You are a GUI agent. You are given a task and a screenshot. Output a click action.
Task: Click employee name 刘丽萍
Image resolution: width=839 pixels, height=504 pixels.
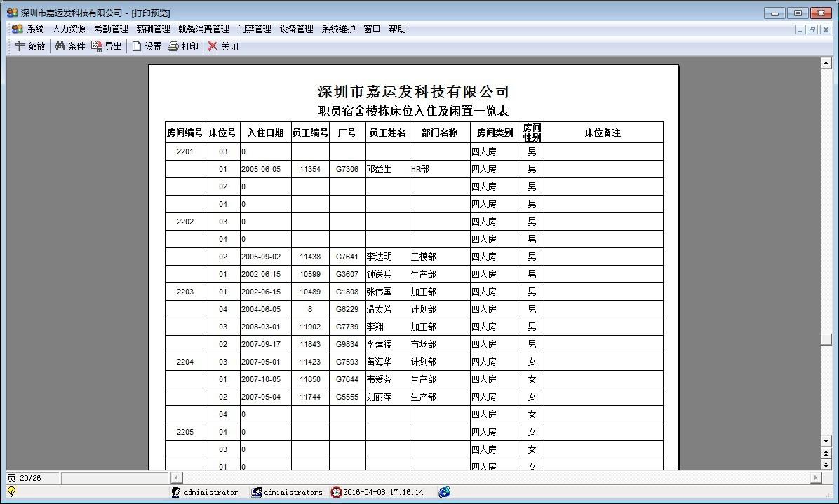(379, 397)
